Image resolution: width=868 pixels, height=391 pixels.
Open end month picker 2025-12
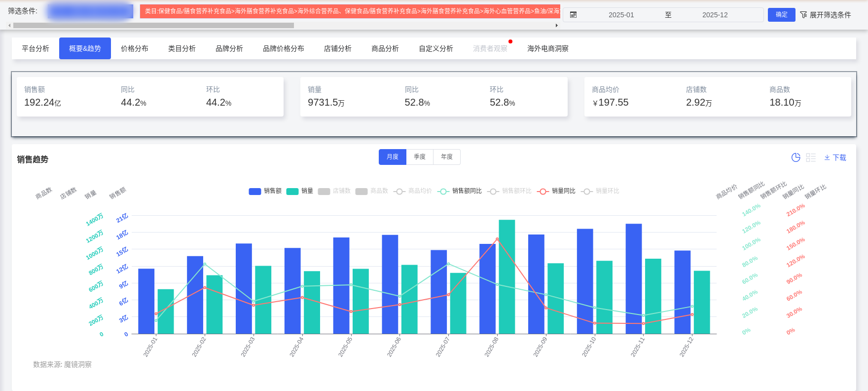click(715, 15)
